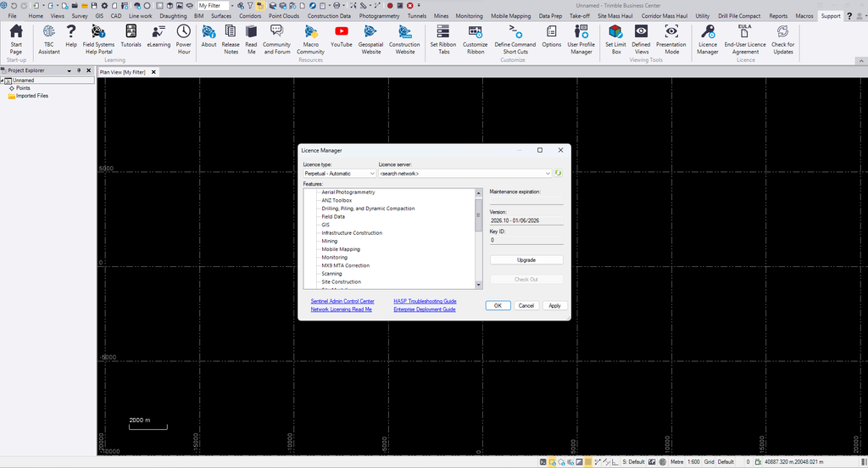Screen dimensions: 868x468
Task: Collapse the Unnamed project tree node
Action: (x=3, y=81)
